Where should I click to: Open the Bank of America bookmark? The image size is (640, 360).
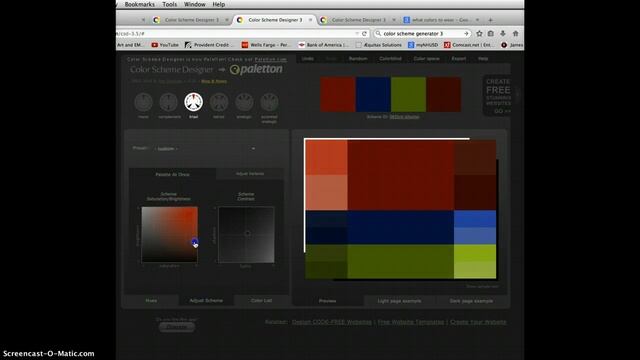coord(324,45)
